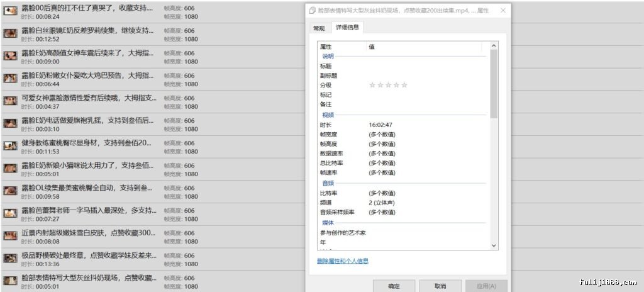Viewport: 644px width, 292px height.
Task: Select the thumbnail of the 00:08:08 video
Action: 10,236
